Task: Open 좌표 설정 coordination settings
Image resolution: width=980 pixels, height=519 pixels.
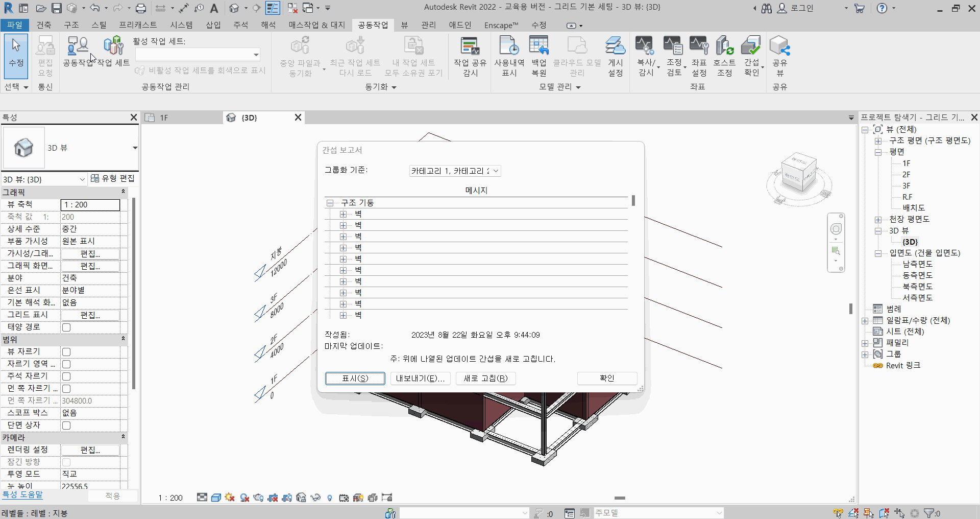Action: [699, 56]
